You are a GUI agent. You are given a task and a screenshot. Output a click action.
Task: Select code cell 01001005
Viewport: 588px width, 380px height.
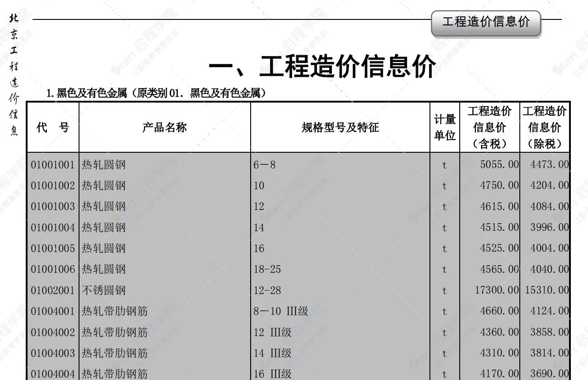[53, 249]
